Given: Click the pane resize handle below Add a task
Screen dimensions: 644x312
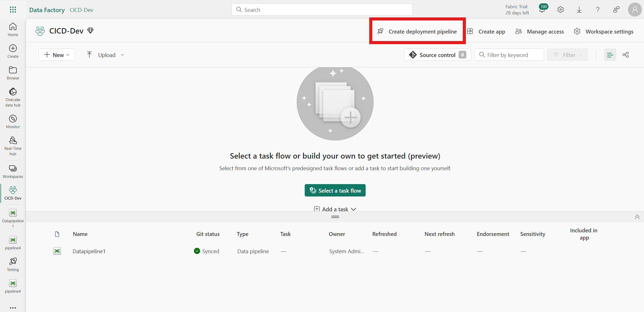Looking at the screenshot, I should click(335, 217).
